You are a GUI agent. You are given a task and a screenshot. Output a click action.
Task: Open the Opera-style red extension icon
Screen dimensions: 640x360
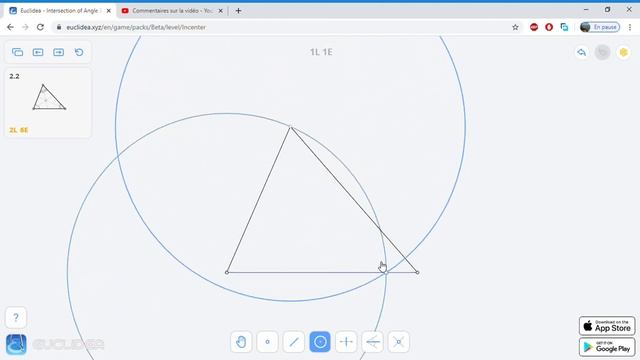549,27
